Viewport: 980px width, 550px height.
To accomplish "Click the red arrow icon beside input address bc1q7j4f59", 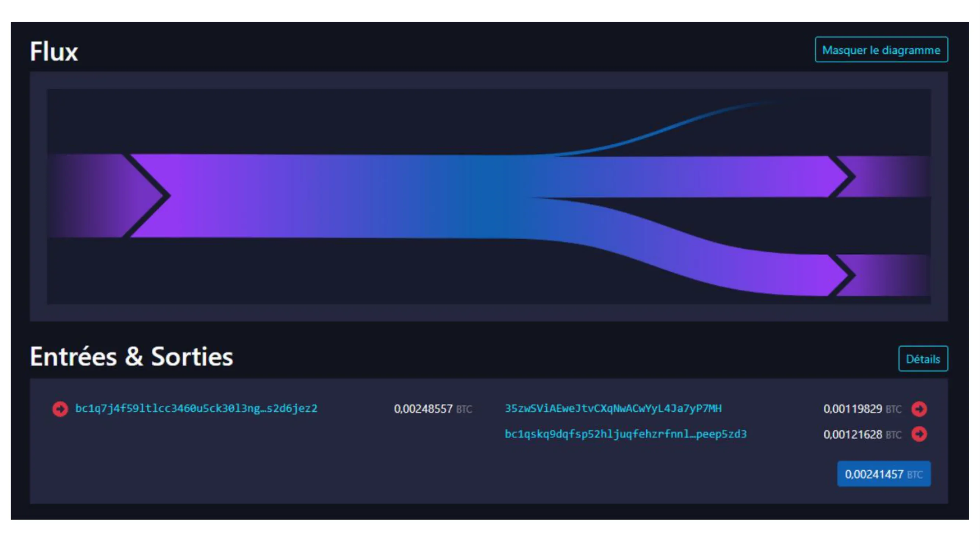I will (x=60, y=409).
